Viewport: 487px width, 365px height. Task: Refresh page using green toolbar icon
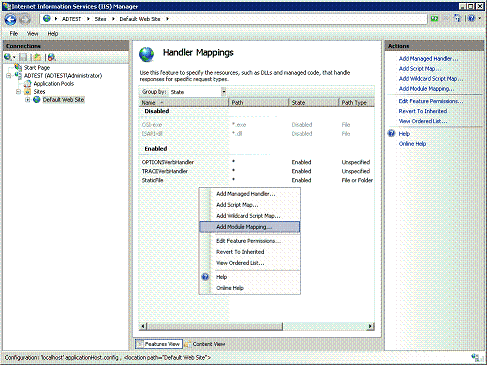pos(434,19)
